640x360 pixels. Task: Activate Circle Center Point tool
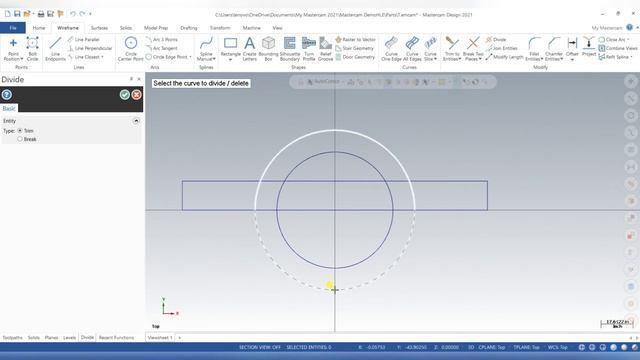click(131, 49)
